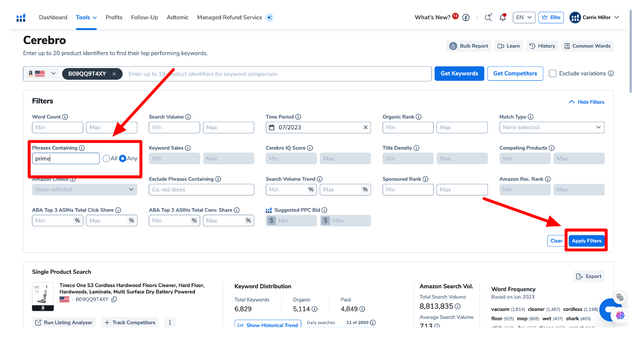Expand the Tools menu dropdown
This screenshot has height=338, width=644.
[x=87, y=18]
